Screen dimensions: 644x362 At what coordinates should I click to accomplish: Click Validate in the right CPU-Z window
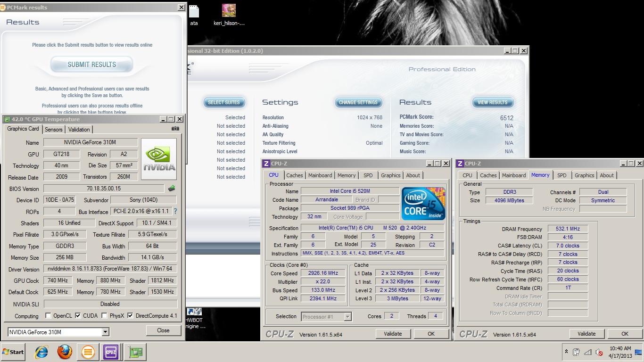point(586,334)
